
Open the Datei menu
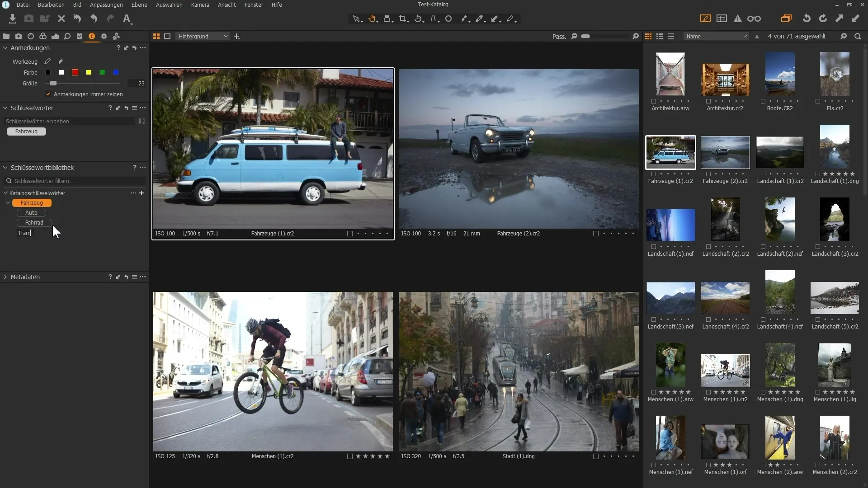coord(23,5)
